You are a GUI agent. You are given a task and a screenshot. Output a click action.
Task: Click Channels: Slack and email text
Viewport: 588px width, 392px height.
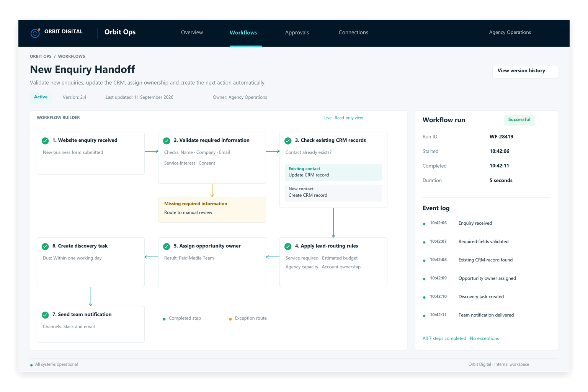pos(69,327)
